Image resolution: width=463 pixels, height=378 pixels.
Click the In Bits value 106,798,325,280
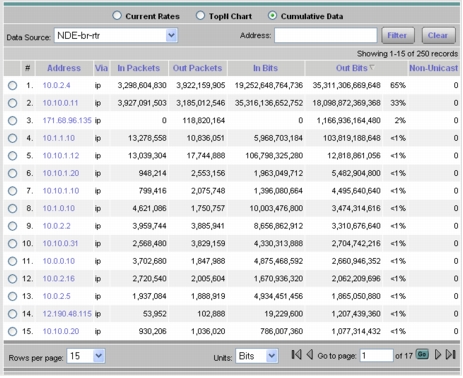274,156
